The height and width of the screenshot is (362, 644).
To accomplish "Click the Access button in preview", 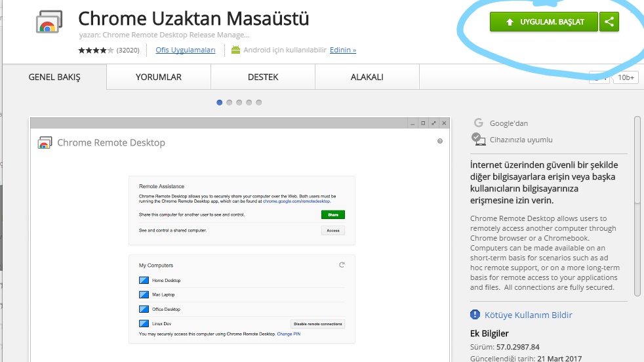I will [333, 231].
